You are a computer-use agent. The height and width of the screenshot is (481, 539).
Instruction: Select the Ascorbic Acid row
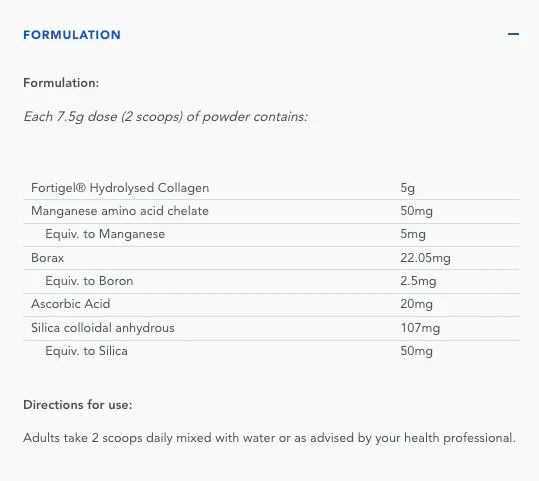pos(271,305)
